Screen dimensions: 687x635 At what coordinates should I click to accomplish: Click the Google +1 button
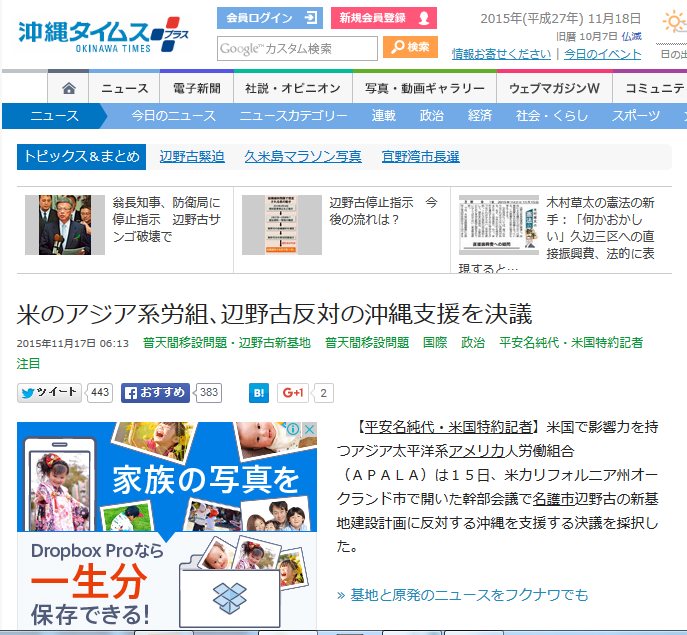coord(293,393)
